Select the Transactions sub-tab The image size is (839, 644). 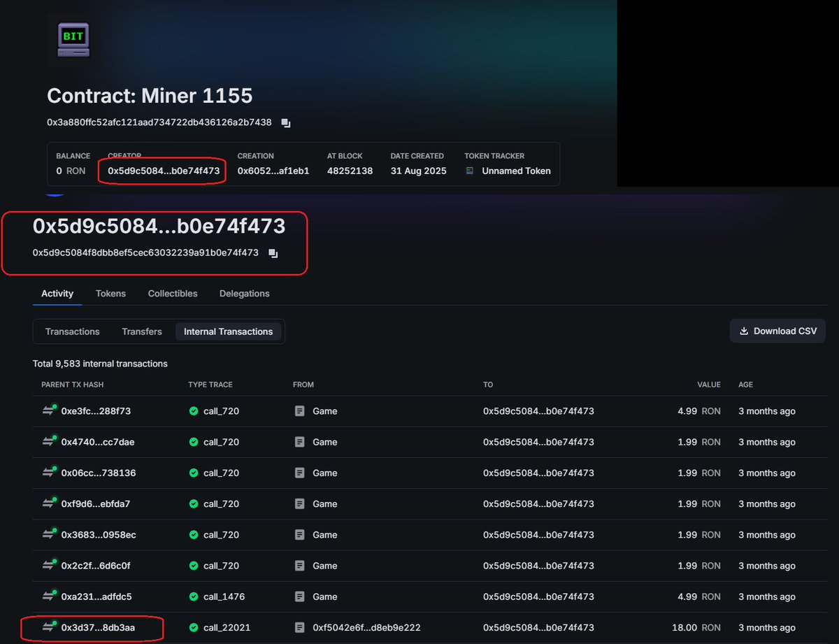[73, 331]
